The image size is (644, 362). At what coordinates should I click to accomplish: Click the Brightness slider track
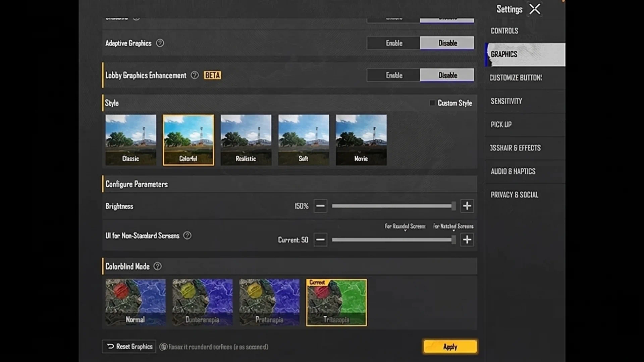(x=394, y=206)
